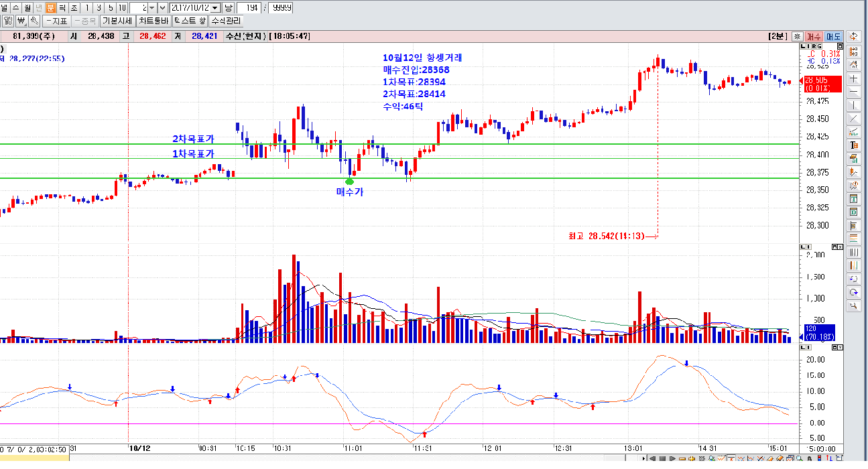This screenshot has width=868, height=469.
Task: Click the candle count field showing 194
Action: [249, 7]
